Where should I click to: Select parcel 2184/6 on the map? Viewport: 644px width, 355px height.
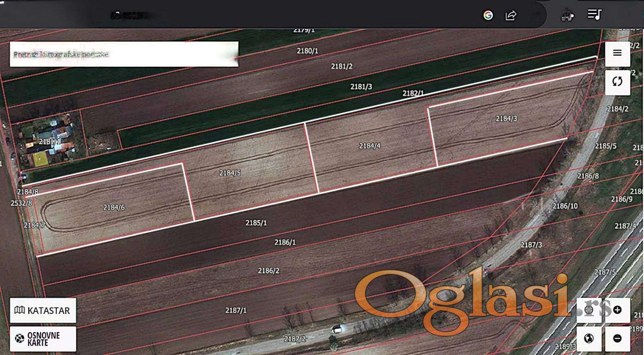pyautogui.click(x=114, y=208)
